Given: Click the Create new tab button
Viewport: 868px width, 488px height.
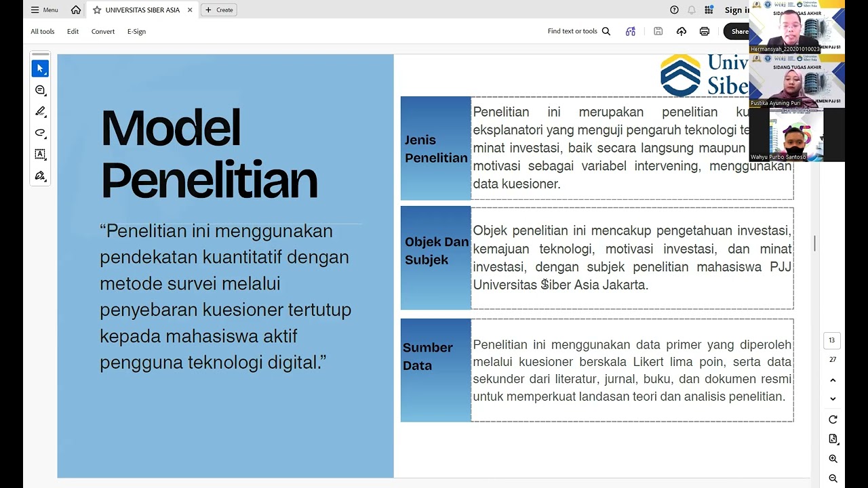Looking at the screenshot, I should tap(218, 10).
